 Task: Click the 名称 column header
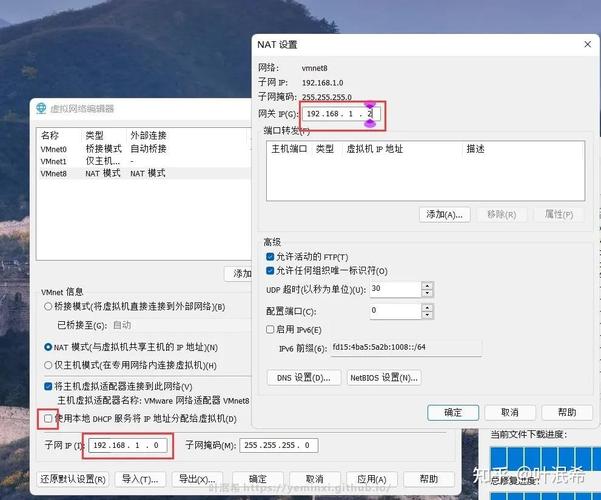[x=59, y=135]
